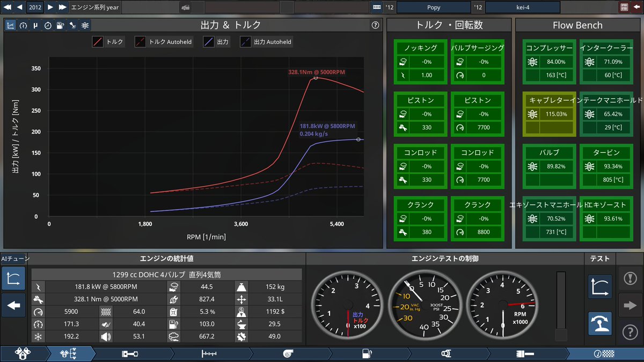
Task: Click the エキゾースト 93.61% card
Action: tap(606, 218)
